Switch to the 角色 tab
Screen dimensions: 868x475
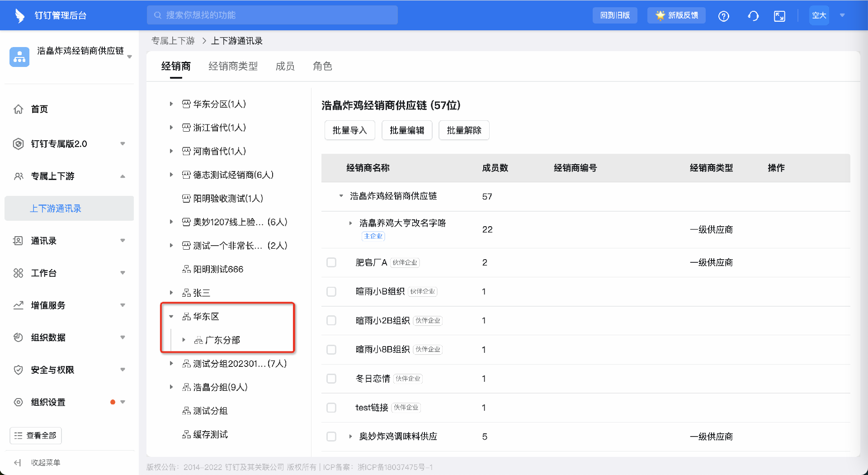(322, 66)
